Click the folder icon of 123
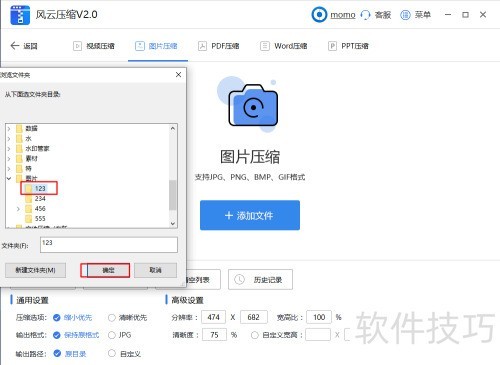Viewport: 500px width, 365px height. pyautogui.click(x=29, y=188)
